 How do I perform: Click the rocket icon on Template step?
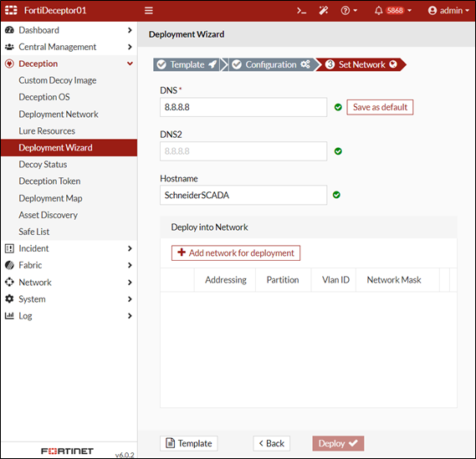(212, 64)
